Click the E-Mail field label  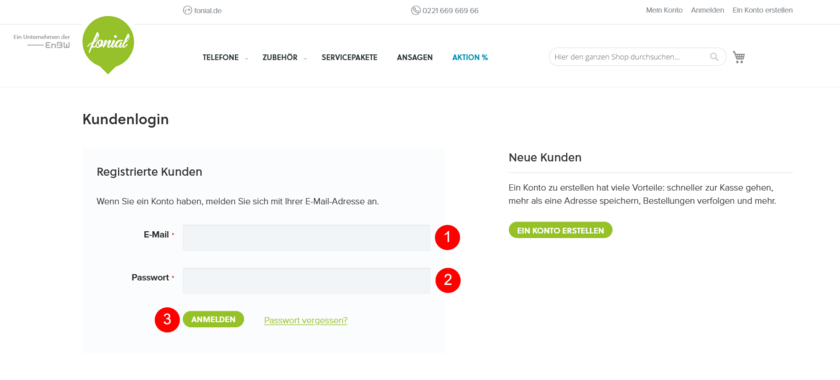(156, 235)
